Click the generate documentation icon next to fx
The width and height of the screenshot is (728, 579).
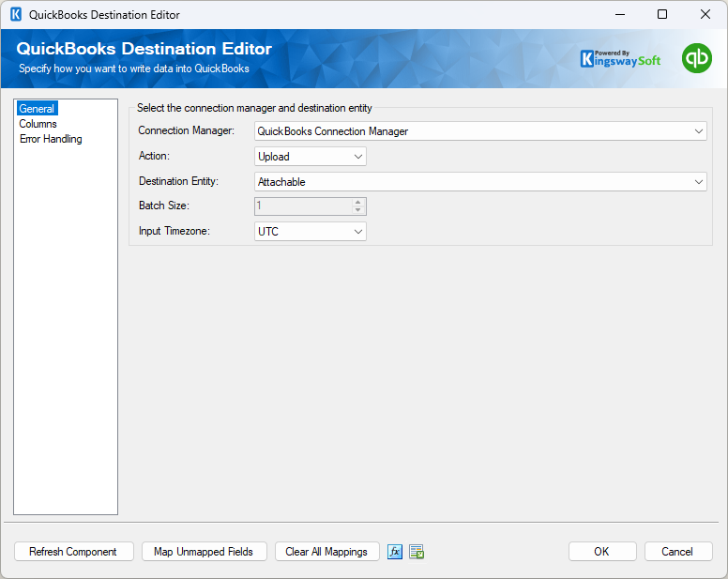pyautogui.click(x=417, y=552)
